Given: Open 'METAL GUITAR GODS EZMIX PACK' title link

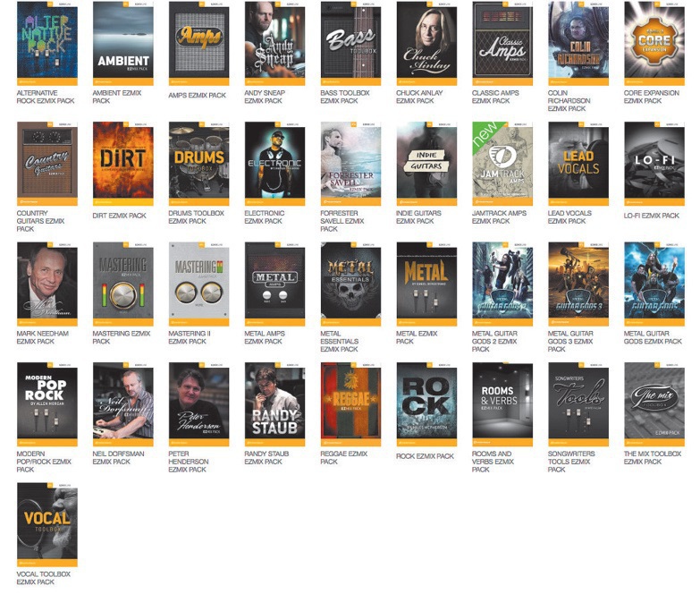Looking at the screenshot, I should tap(653, 337).
